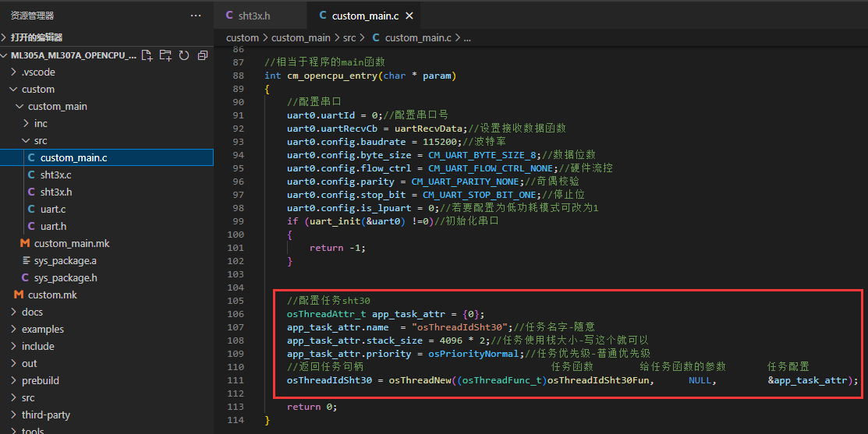
Task: Collapse the custom_main folder
Action: [57, 106]
